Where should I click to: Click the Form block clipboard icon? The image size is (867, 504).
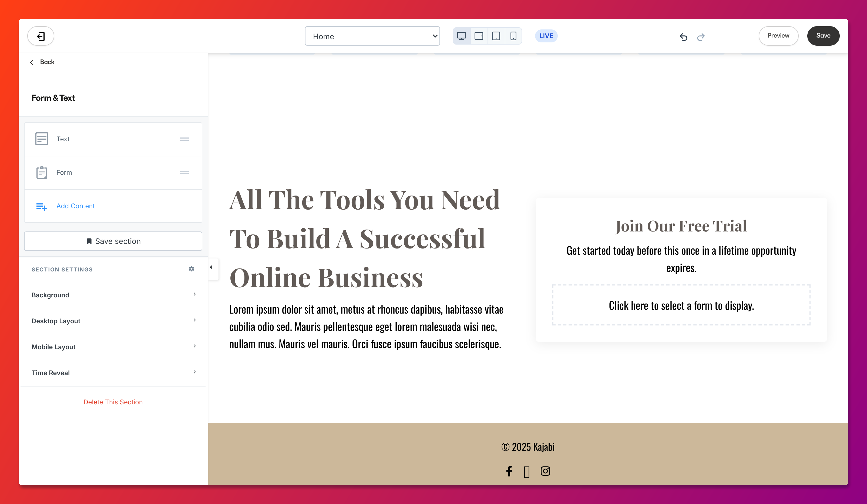point(42,172)
